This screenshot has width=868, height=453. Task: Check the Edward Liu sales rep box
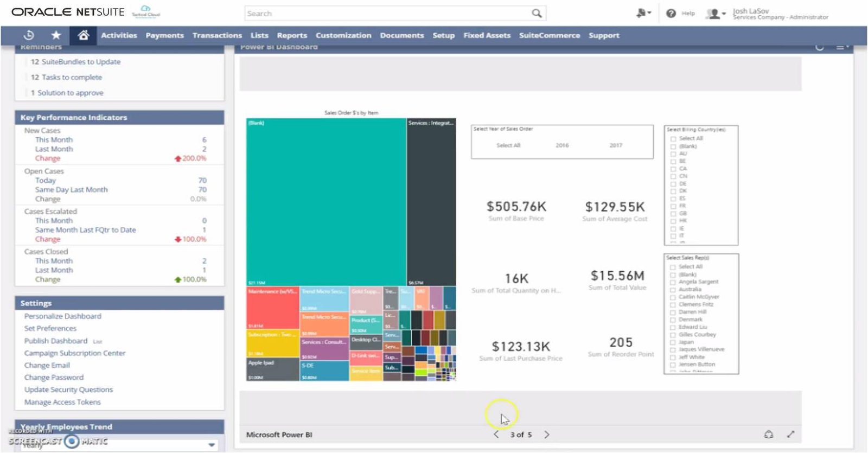tap(673, 327)
